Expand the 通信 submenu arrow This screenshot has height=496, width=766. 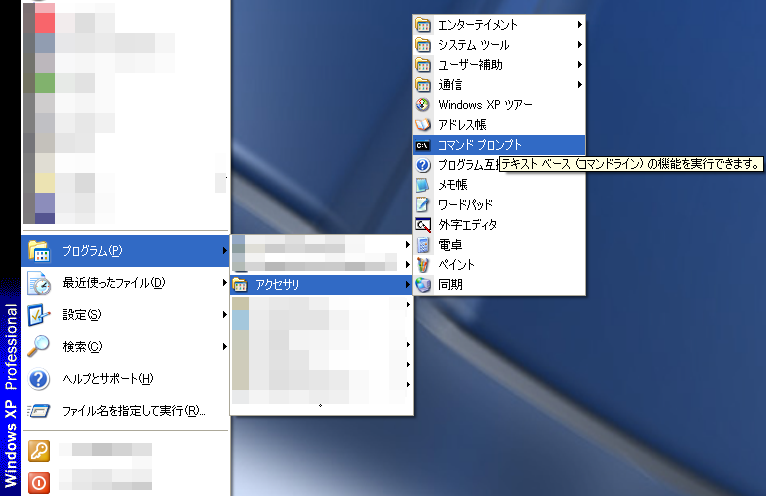click(579, 85)
